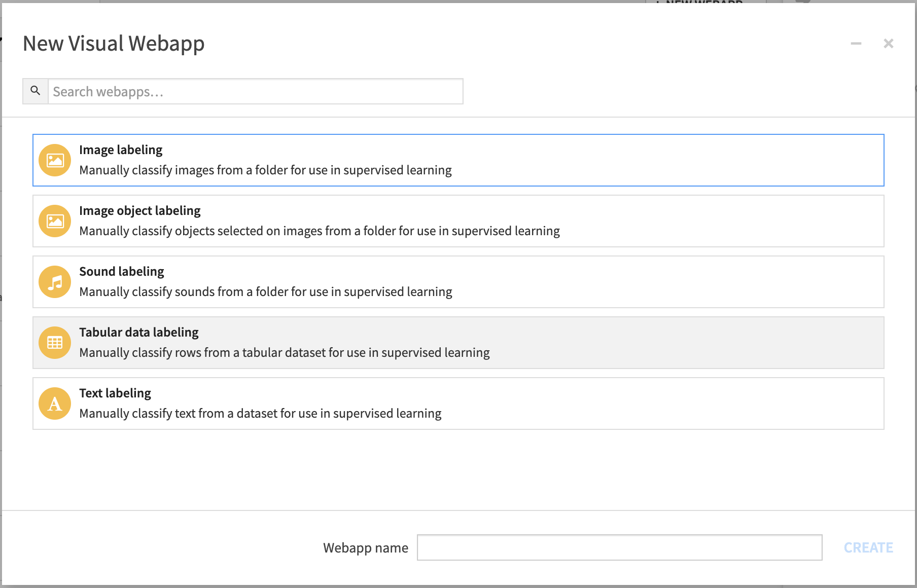Close the New Visual Webapp dialog
This screenshot has height=588, width=917.
pos(889,44)
